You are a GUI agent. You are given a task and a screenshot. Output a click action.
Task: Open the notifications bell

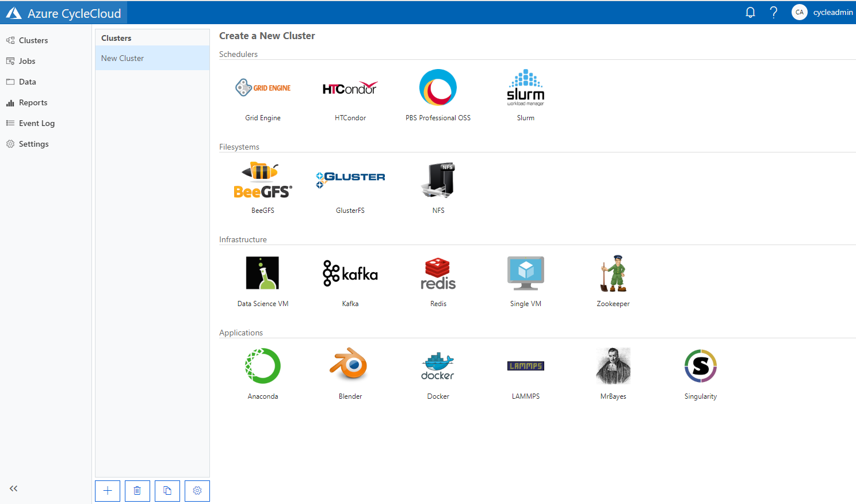(750, 12)
